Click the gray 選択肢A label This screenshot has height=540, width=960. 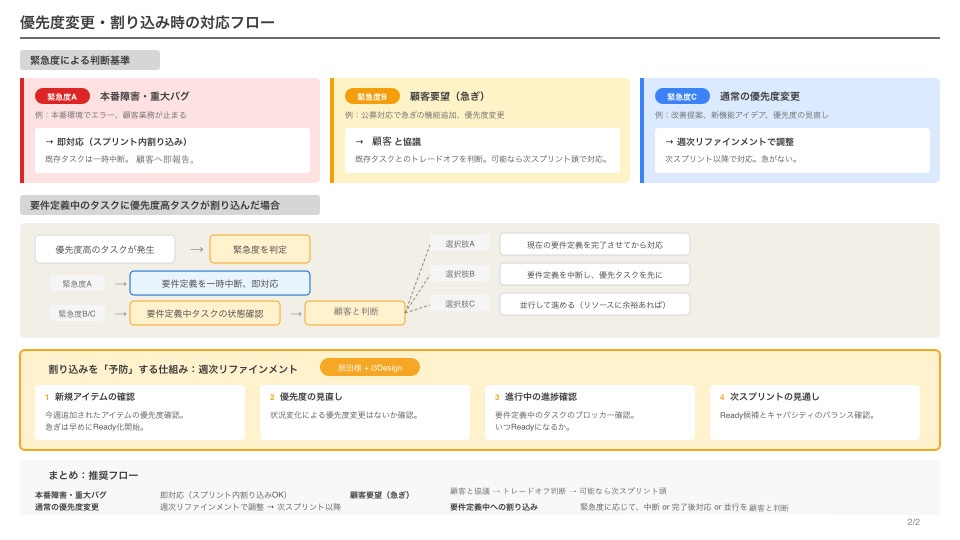460,244
